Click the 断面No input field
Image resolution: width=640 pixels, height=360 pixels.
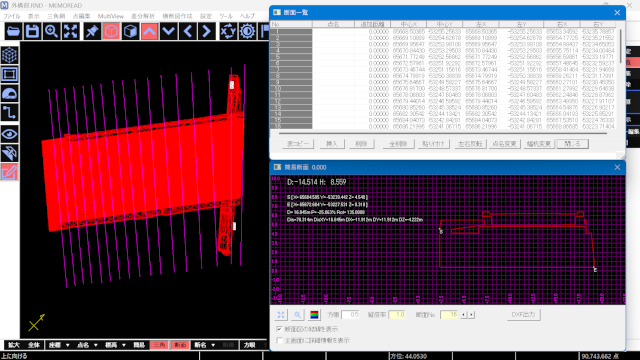450,315
